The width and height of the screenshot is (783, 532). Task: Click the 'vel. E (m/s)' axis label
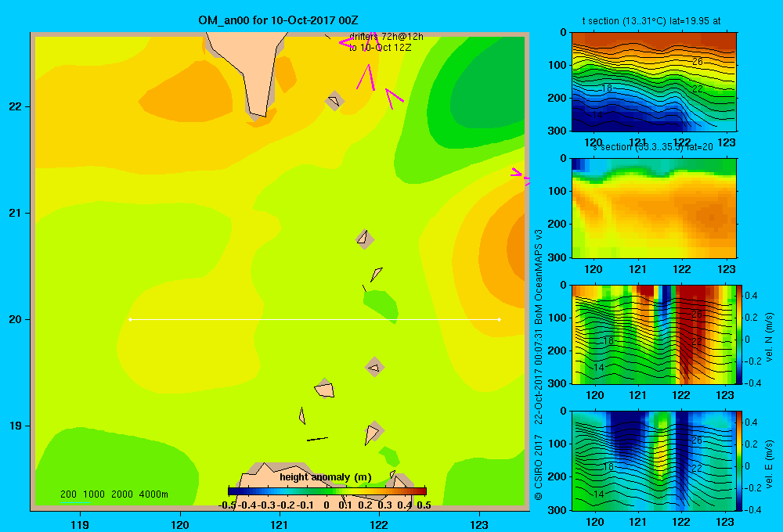770,464
